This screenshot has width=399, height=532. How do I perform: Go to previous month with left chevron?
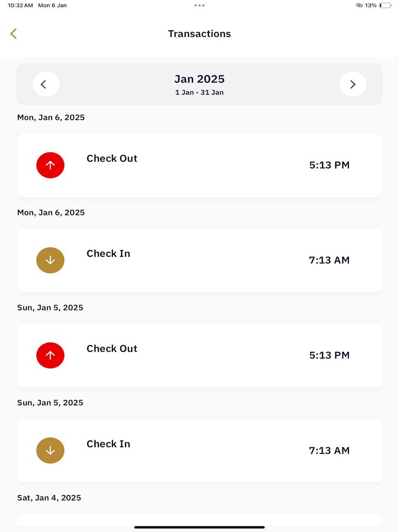pos(46,84)
